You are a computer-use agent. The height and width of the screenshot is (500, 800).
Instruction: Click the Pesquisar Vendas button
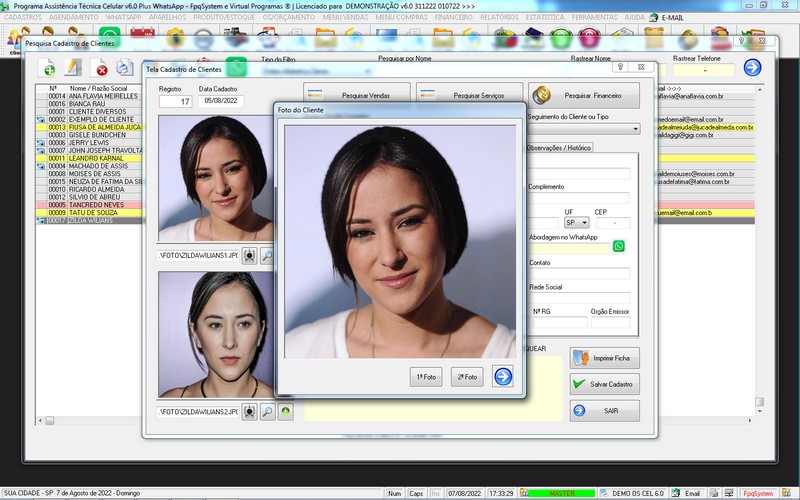click(357, 95)
